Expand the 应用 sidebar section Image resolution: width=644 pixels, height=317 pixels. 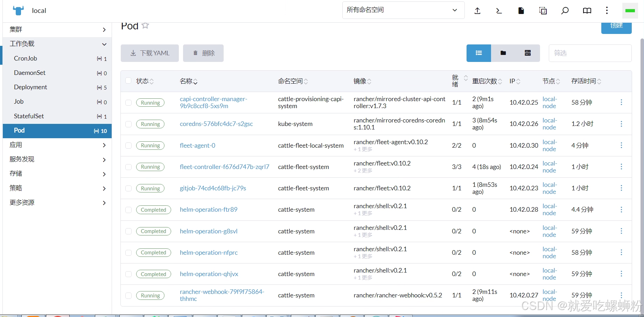(57, 145)
